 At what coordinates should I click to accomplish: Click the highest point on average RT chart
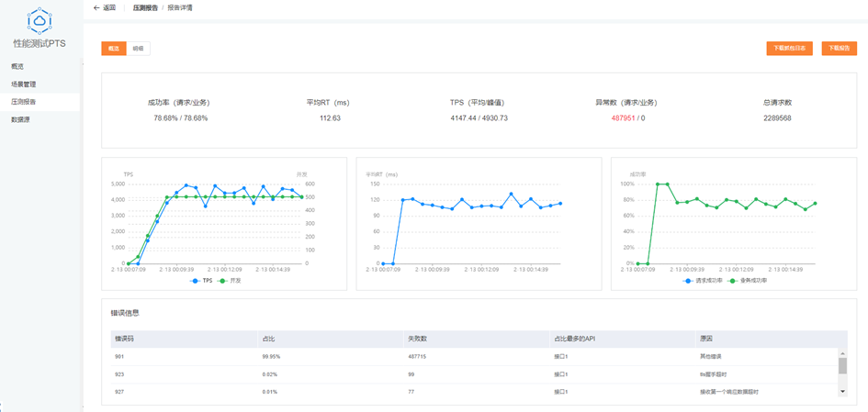pyautogui.click(x=511, y=195)
